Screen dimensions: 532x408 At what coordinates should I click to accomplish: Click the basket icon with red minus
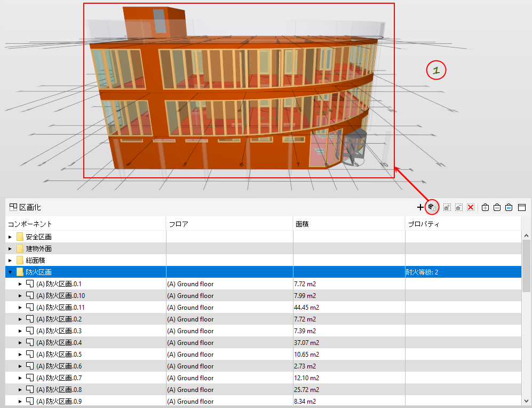click(497, 207)
